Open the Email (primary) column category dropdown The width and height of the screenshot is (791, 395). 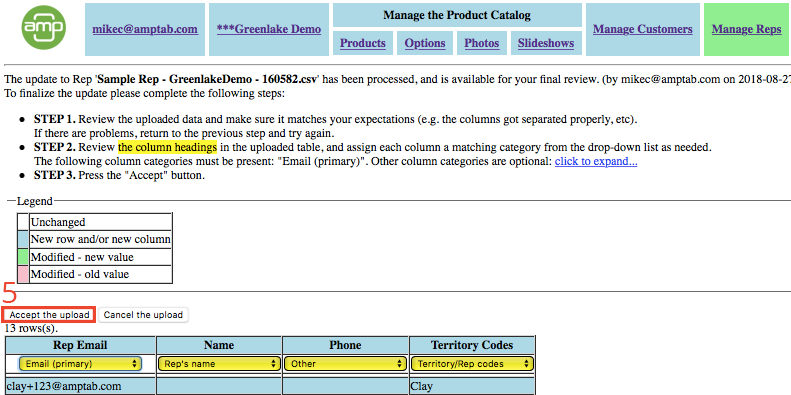(80, 363)
